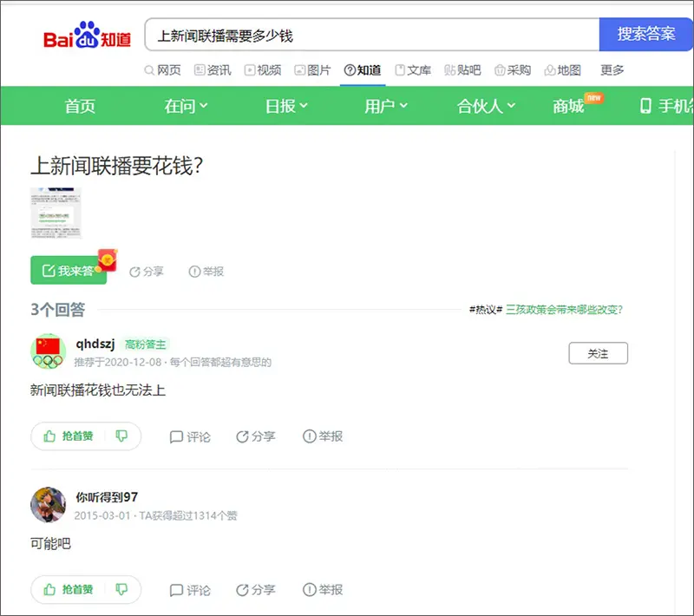The image size is (694, 616).
Task: Switch to the 网页 search tab
Action: pyautogui.click(x=162, y=70)
